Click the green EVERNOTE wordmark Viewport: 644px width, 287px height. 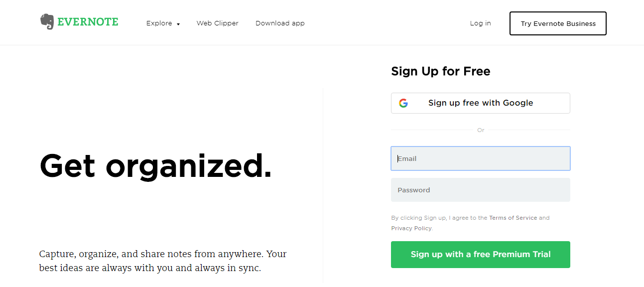click(88, 22)
